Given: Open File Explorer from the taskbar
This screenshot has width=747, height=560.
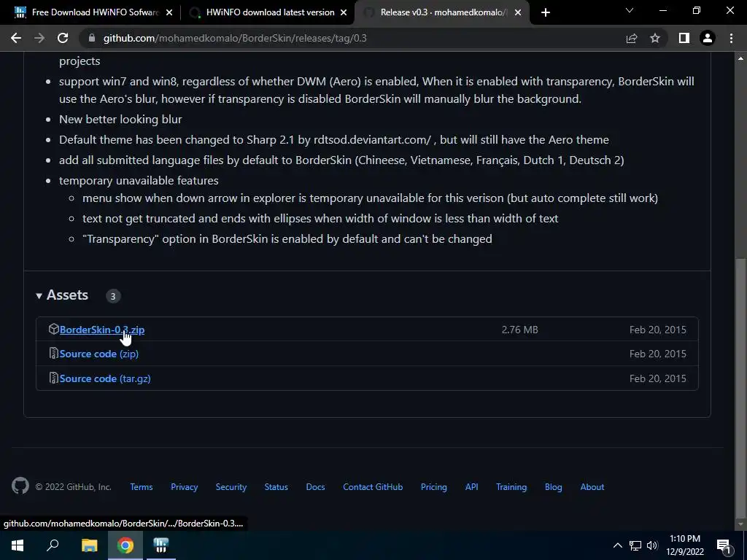Looking at the screenshot, I should click(x=89, y=545).
